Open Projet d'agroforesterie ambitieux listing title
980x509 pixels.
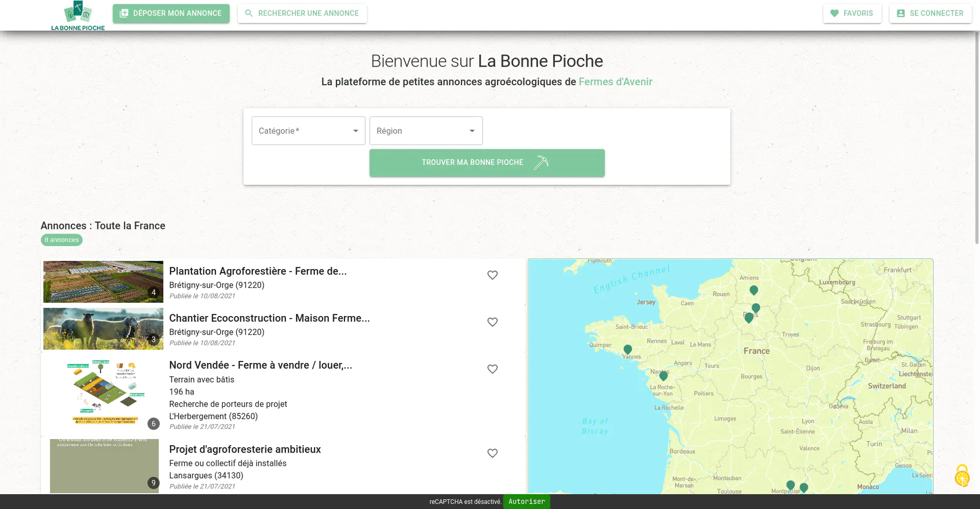(245, 450)
